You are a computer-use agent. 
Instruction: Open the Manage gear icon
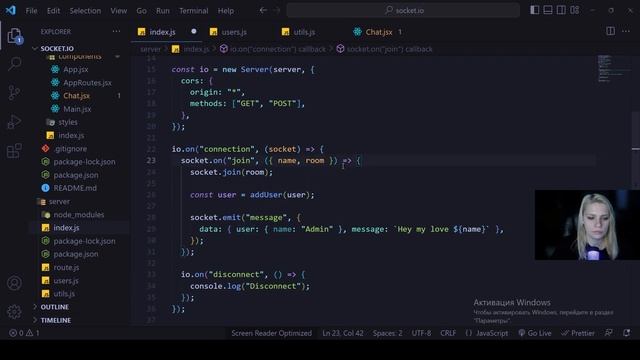pyautogui.click(x=14, y=311)
